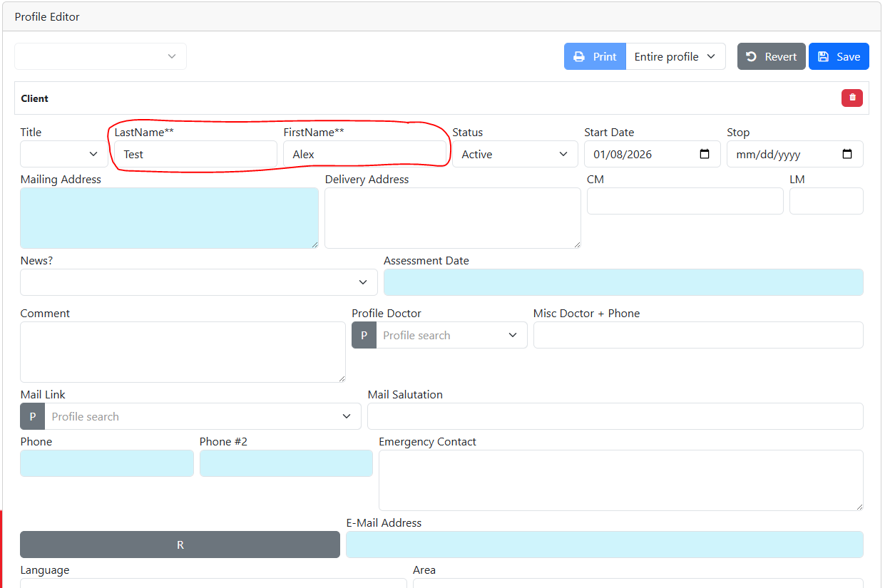Select the Emergency Contact text area

coord(620,480)
